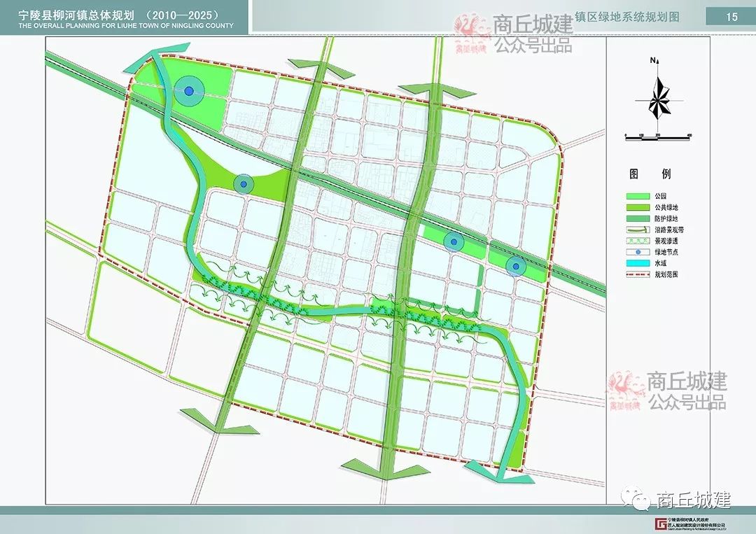
Task: Click the 绿地节点 legend label
Action: (666, 252)
